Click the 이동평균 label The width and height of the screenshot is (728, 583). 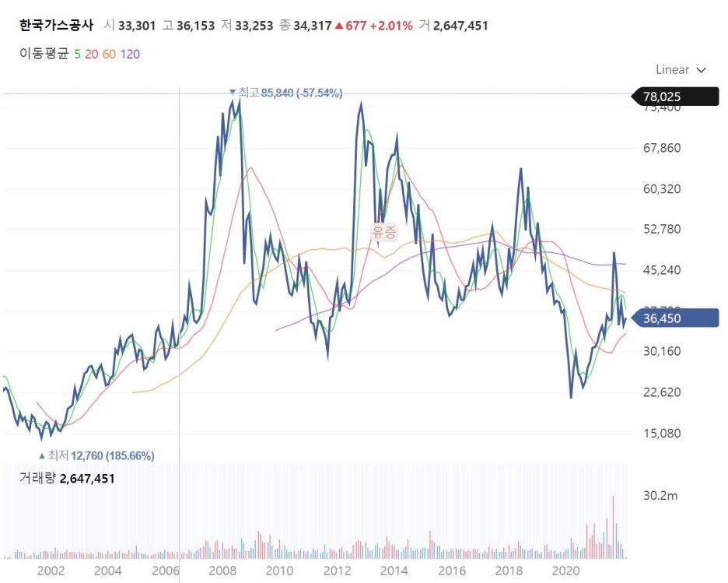click(44, 54)
